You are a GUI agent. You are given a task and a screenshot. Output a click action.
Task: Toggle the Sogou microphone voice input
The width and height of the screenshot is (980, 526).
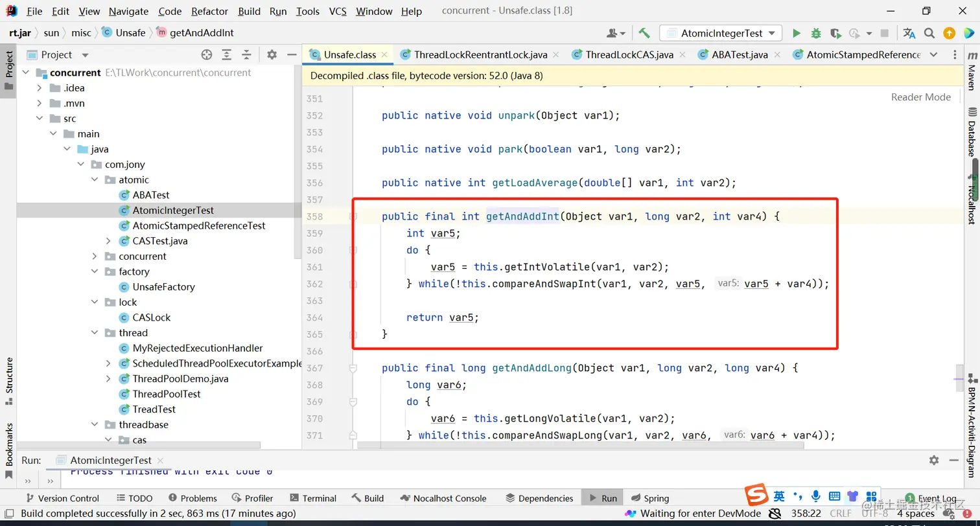click(x=816, y=496)
